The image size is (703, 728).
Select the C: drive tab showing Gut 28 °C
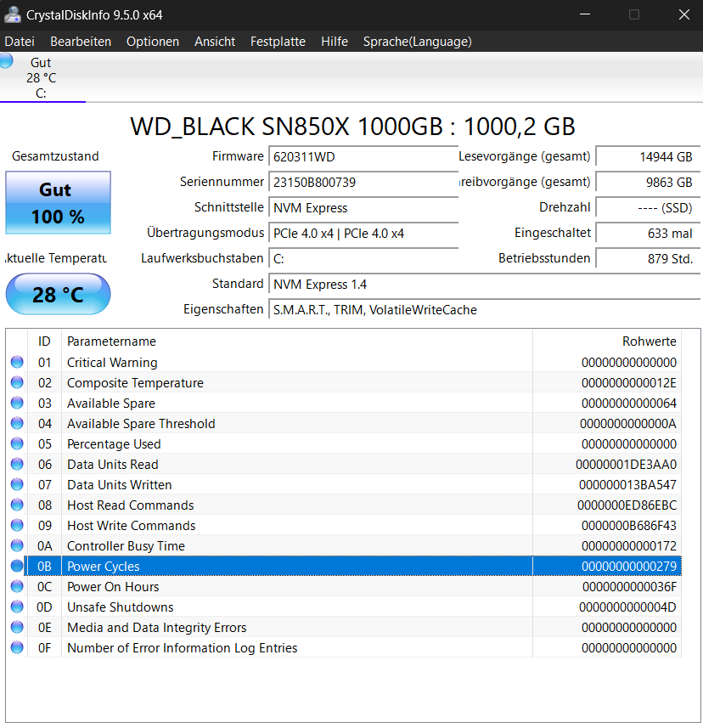click(42, 77)
